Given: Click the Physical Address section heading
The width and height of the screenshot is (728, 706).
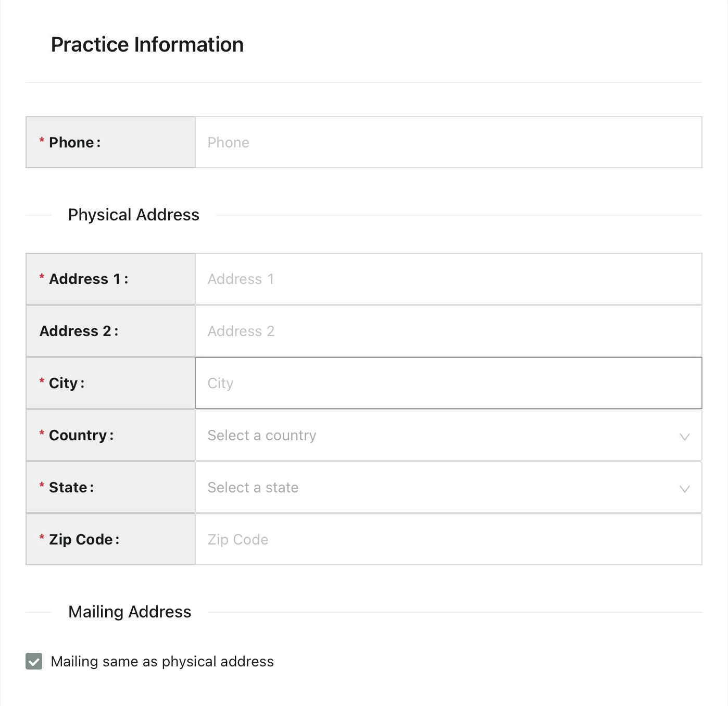Looking at the screenshot, I should (x=133, y=215).
